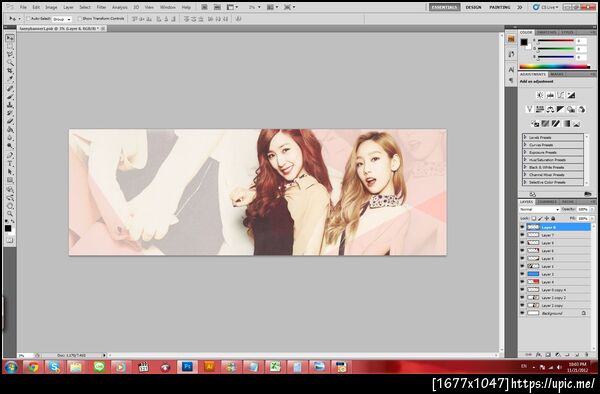Click the toolbox foreground color swatch
This screenshot has width=600, height=394.
[x=8, y=228]
